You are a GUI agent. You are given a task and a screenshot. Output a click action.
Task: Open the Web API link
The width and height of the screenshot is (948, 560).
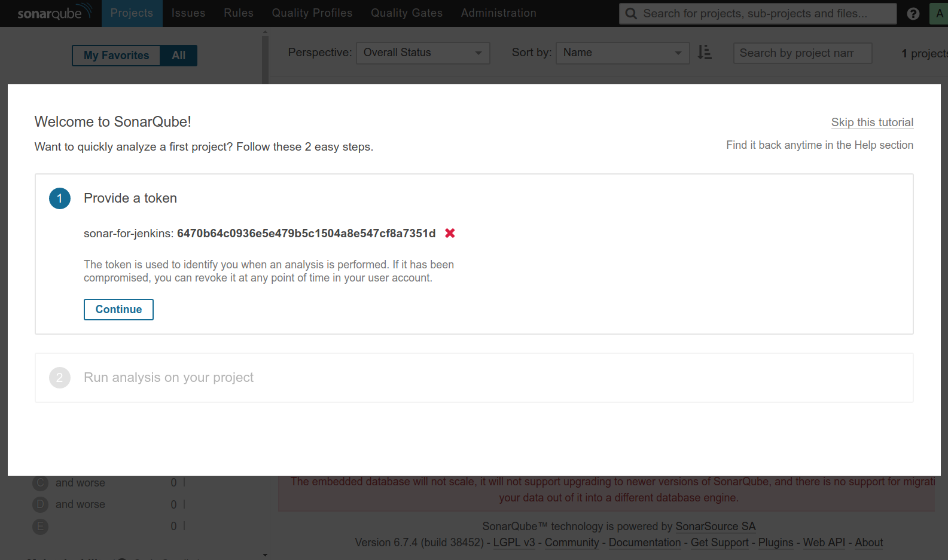coord(824,543)
